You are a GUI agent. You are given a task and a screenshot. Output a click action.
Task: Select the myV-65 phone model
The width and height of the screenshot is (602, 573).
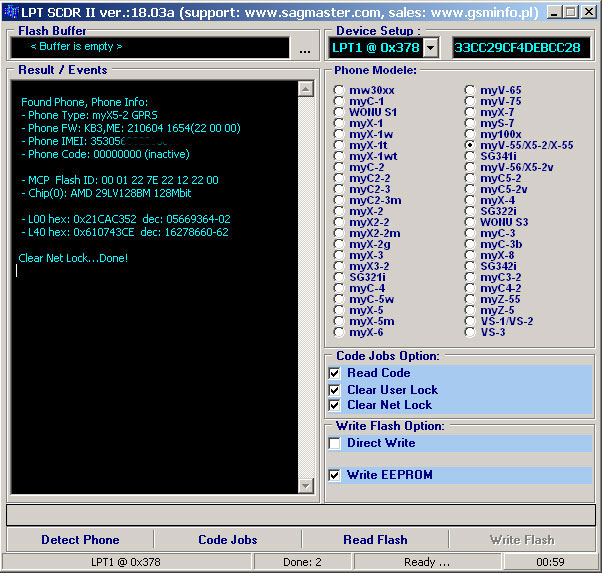point(470,90)
